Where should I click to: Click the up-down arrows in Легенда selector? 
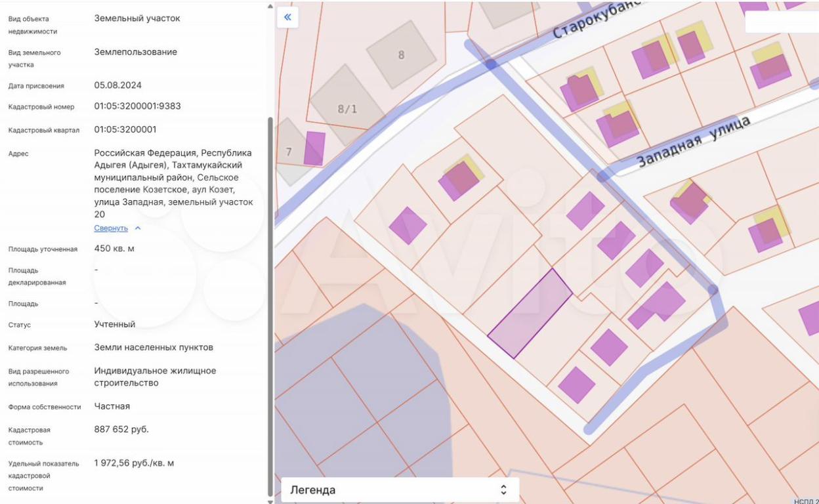(503, 490)
